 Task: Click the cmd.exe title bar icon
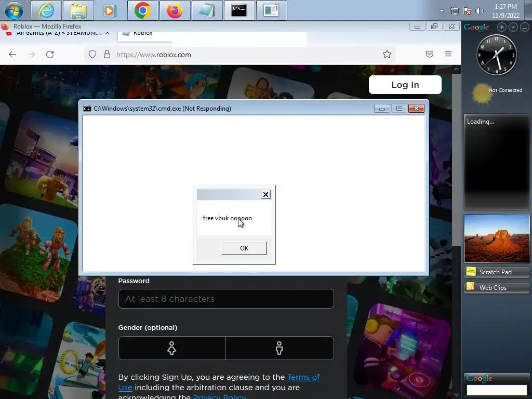tap(87, 109)
